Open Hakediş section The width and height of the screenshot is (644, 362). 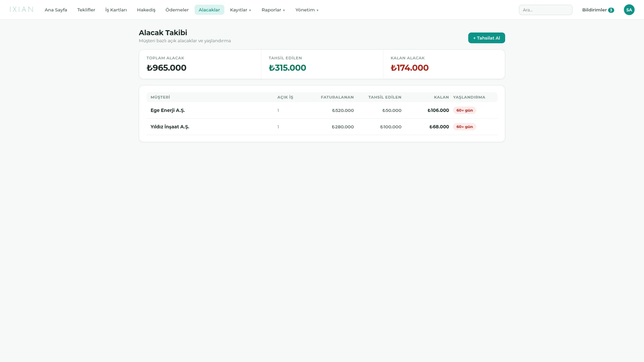(x=146, y=10)
